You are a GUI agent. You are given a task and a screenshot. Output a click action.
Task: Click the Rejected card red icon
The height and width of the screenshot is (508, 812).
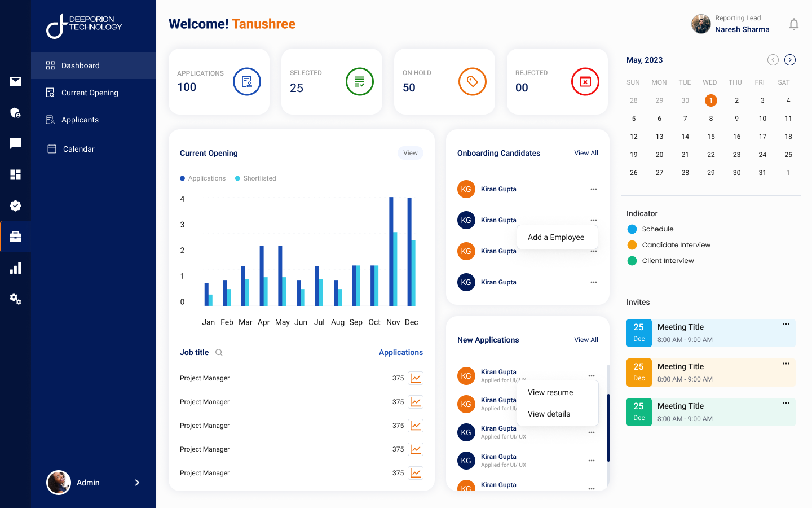585,82
